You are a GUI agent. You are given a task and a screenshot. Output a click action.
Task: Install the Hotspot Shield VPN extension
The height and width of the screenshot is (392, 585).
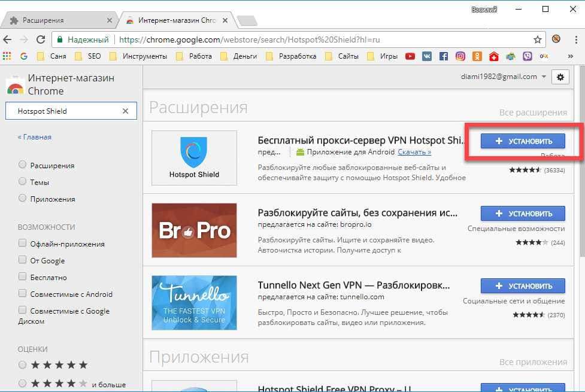tap(523, 141)
